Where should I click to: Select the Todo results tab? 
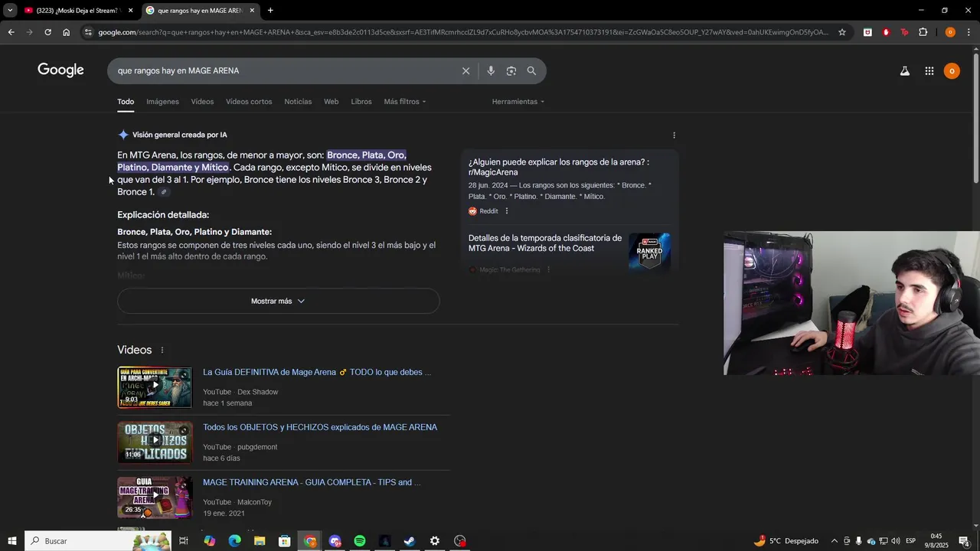[x=126, y=102]
